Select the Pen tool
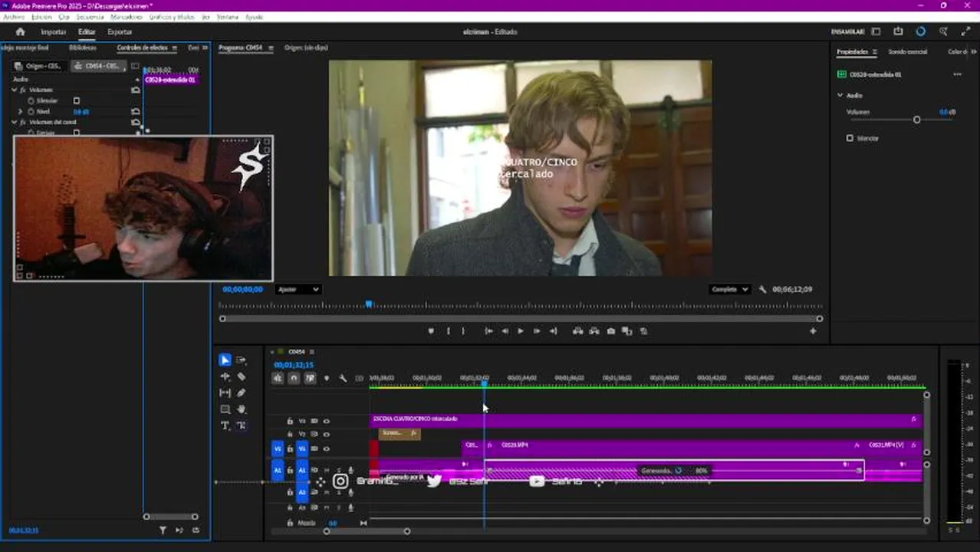The height and width of the screenshot is (552, 980). point(241,393)
